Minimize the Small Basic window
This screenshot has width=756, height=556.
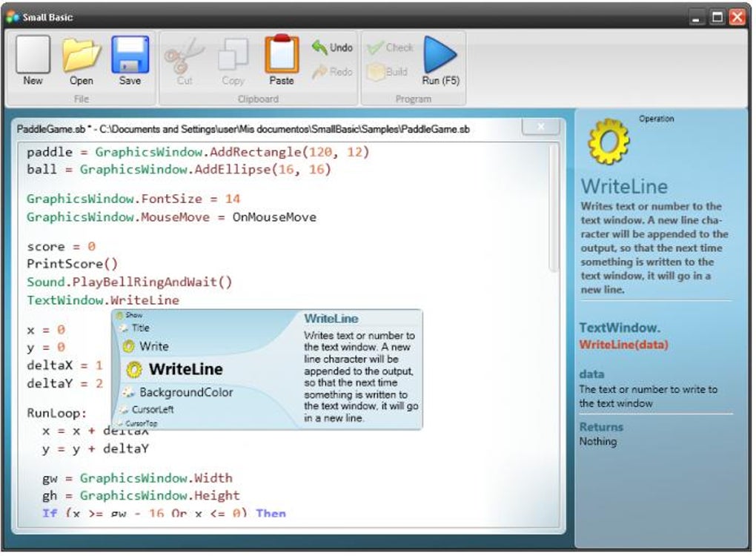pyautogui.click(x=695, y=19)
